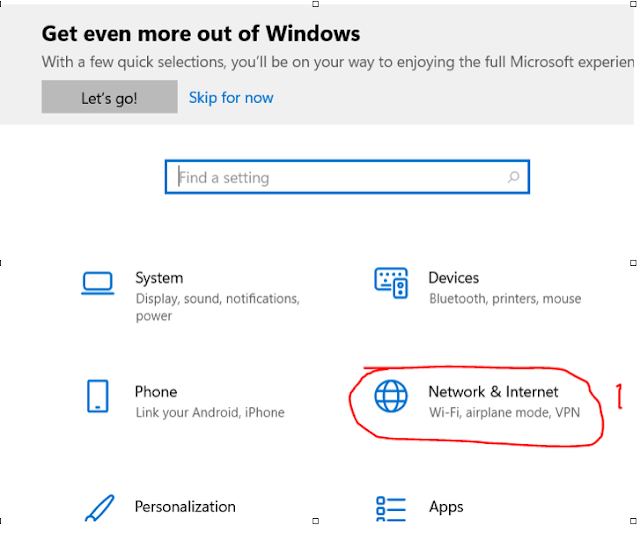
Task: Open the Network & Internet title
Action: pyautogui.click(x=493, y=392)
